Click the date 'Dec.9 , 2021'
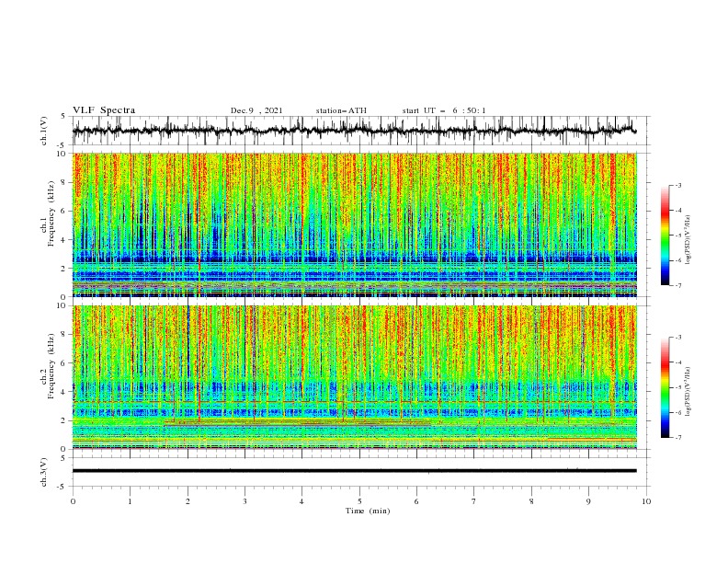The width and height of the screenshot is (728, 563). point(256,110)
